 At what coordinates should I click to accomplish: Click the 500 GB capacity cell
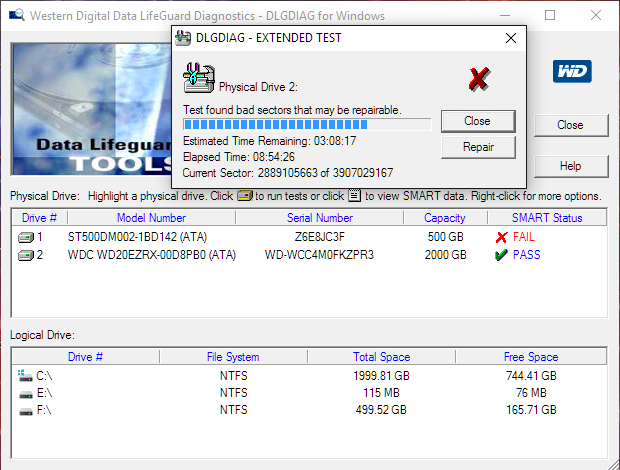(x=445, y=237)
